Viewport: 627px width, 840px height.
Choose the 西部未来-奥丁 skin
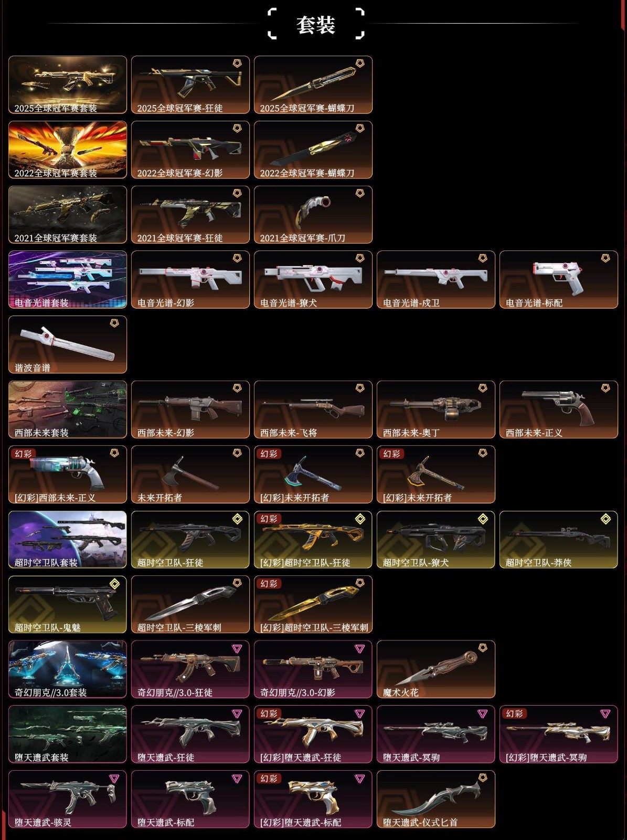[x=436, y=409]
